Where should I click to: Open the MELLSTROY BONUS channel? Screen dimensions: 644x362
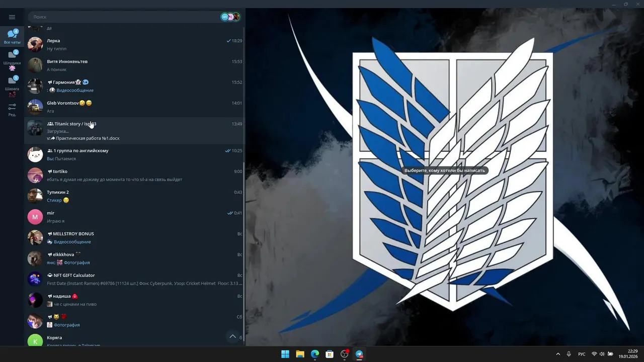tap(134, 238)
